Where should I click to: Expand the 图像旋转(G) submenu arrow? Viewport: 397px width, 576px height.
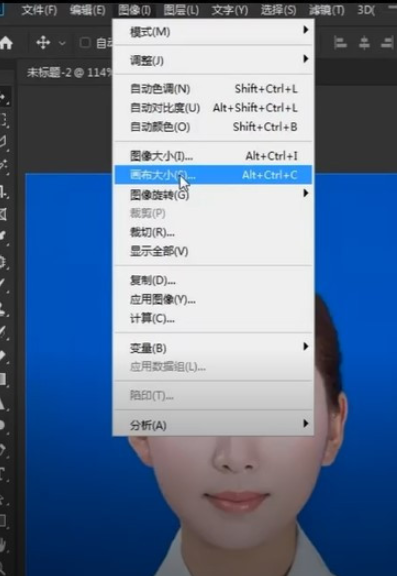(x=306, y=193)
